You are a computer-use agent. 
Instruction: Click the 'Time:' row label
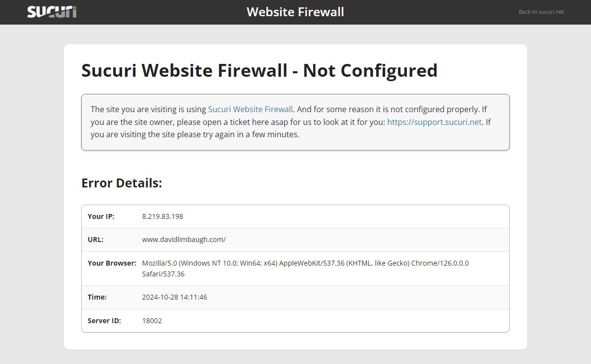point(97,297)
